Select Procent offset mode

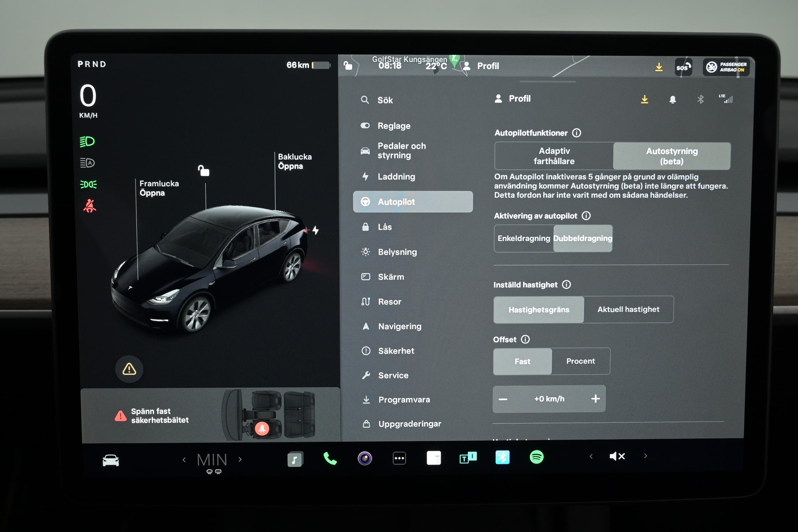pos(581,361)
